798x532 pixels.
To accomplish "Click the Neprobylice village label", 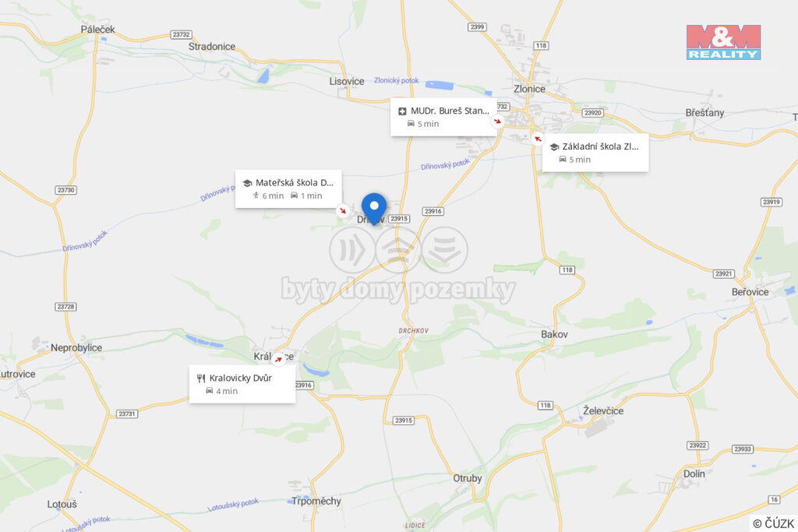I will 76,348.
